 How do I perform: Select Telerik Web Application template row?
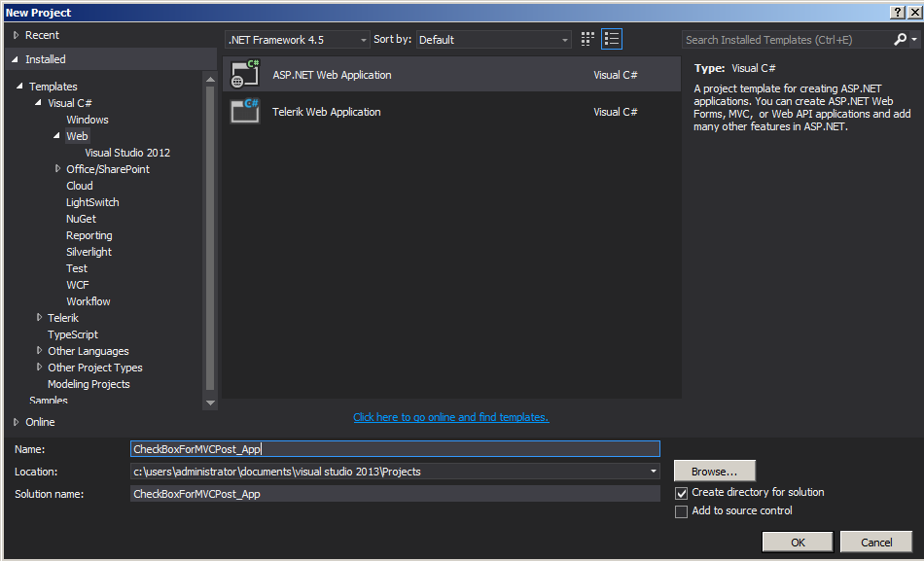(x=451, y=112)
